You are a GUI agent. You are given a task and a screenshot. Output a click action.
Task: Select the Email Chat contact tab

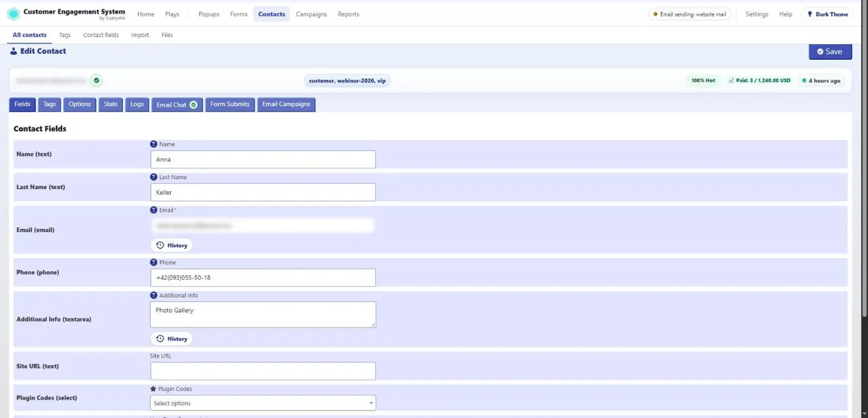point(177,105)
